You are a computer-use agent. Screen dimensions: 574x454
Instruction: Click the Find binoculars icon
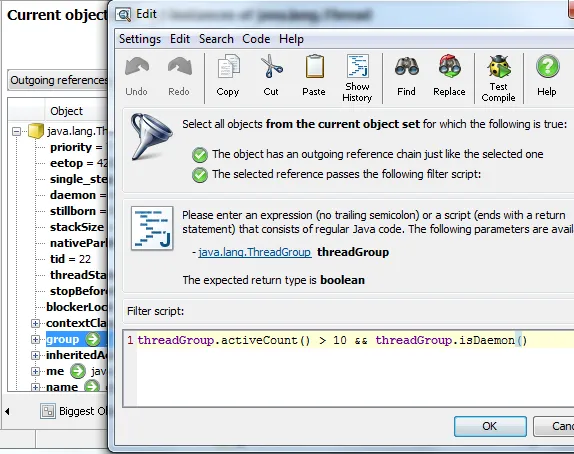[407, 66]
